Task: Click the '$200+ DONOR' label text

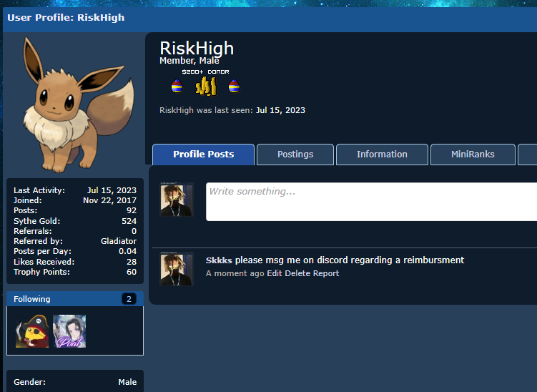Action: (x=205, y=72)
